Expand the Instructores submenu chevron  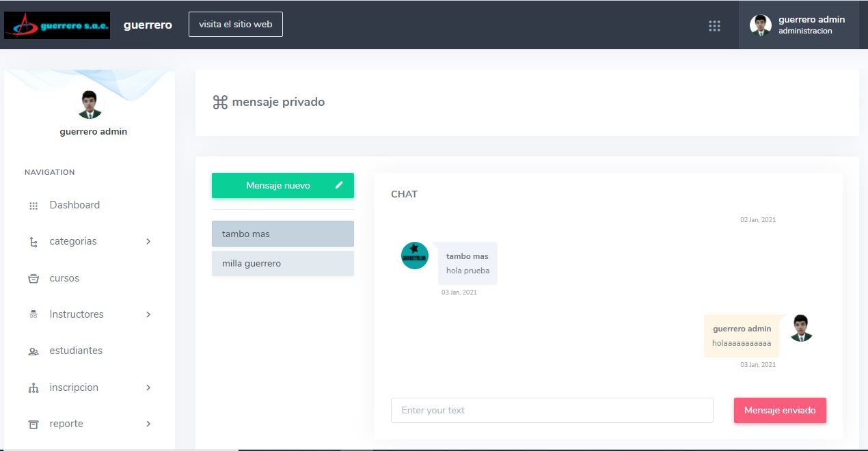(148, 314)
